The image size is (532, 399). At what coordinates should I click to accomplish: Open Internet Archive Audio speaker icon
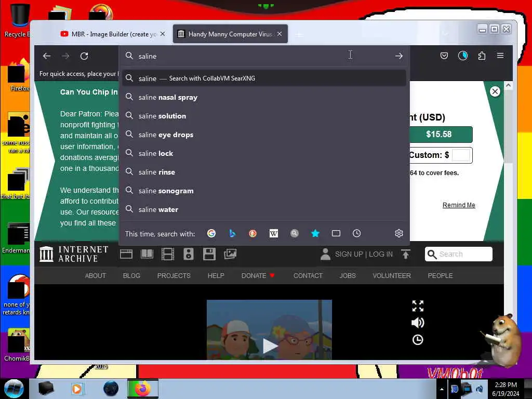pos(188,254)
